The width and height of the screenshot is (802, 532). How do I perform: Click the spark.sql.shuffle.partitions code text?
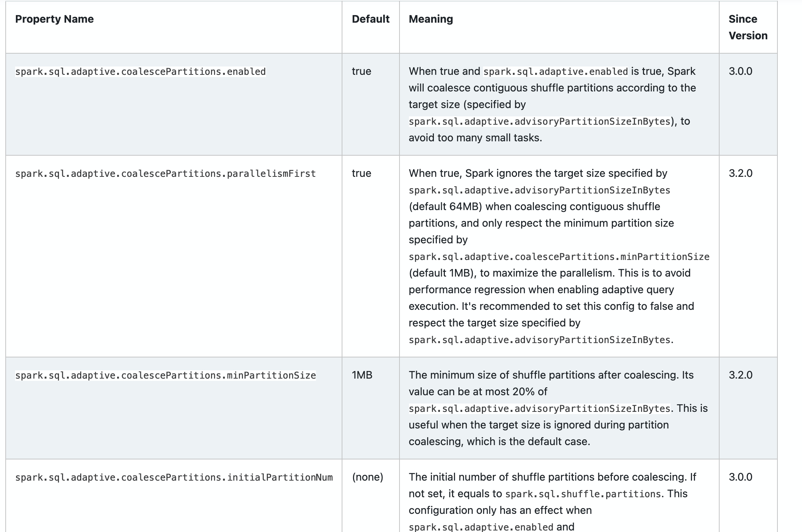point(583,494)
